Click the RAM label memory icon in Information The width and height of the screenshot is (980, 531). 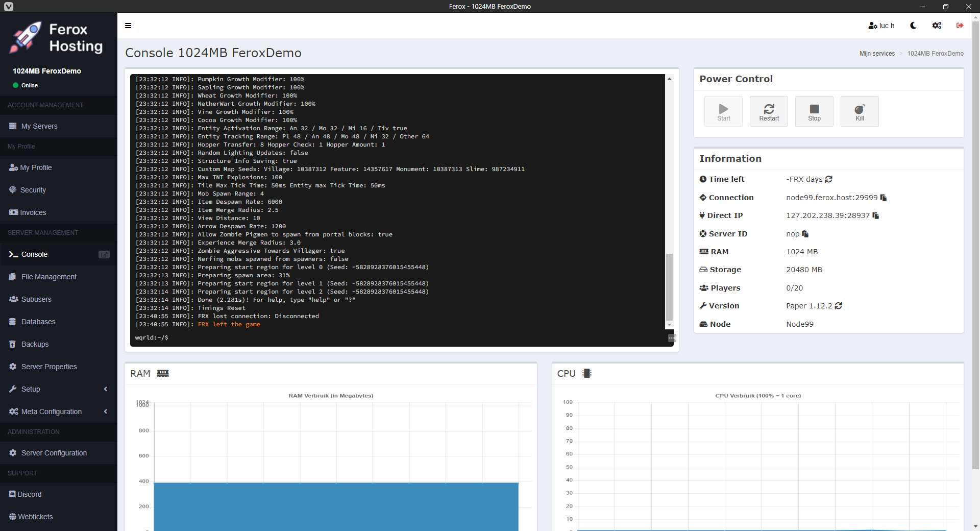tap(704, 252)
